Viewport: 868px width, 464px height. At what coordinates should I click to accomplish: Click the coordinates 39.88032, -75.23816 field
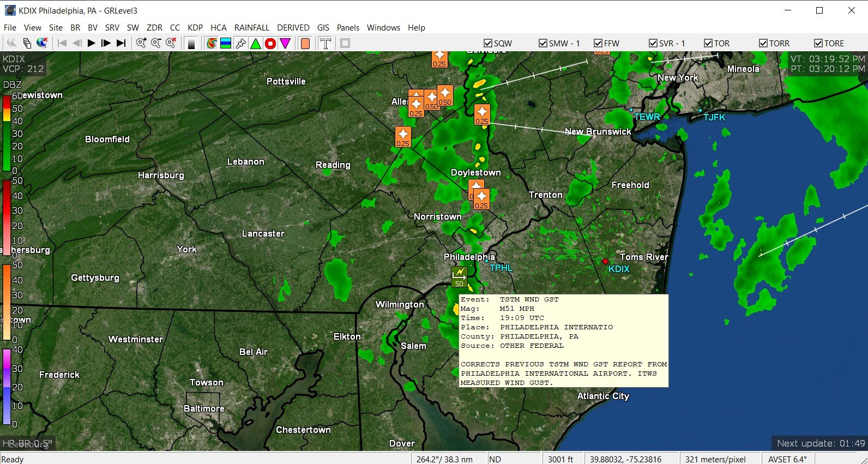click(x=625, y=459)
